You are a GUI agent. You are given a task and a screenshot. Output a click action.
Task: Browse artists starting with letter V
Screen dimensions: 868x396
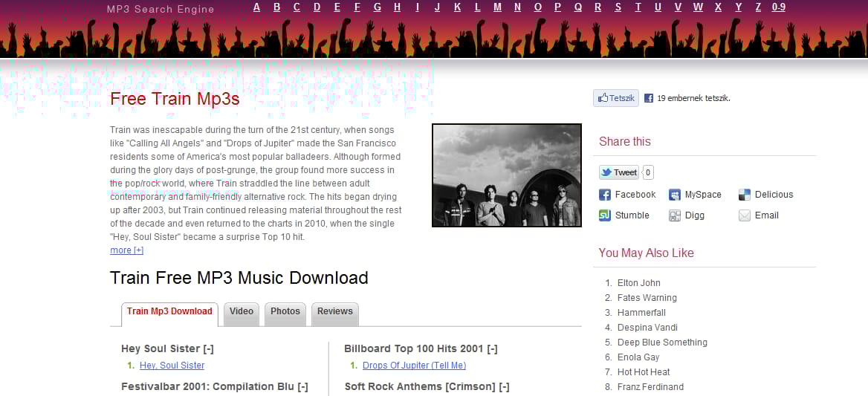point(678,7)
